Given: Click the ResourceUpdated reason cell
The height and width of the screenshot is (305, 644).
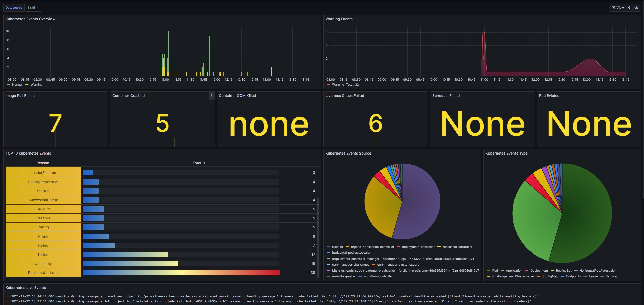Looking at the screenshot, I should click(43, 273).
